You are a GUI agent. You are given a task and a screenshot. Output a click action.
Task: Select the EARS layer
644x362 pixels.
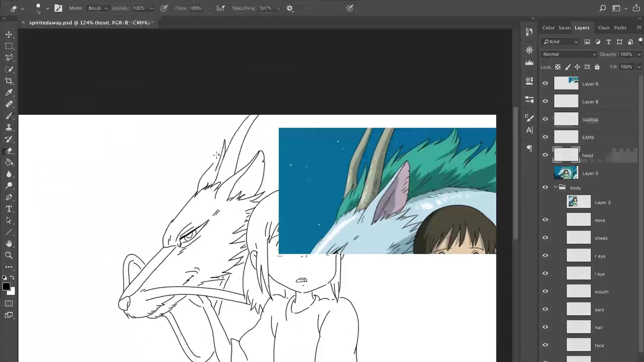click(588, 137)
